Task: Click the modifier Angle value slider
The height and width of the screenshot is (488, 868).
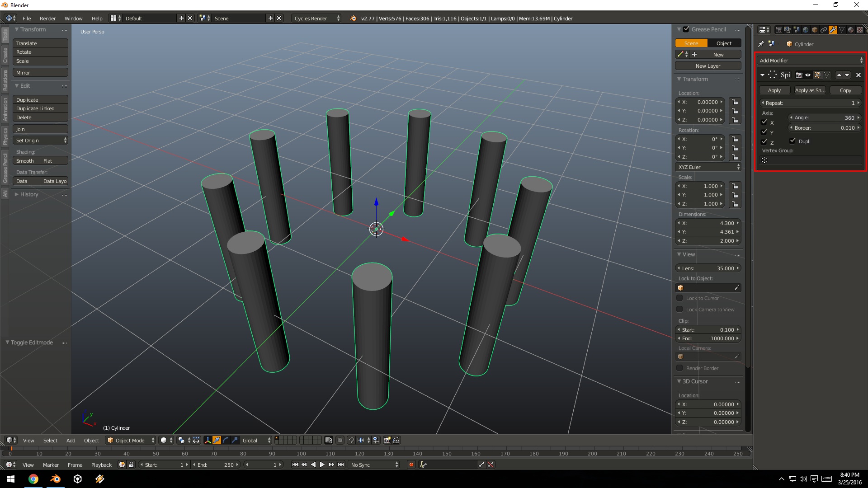Action: click(825, 117)
